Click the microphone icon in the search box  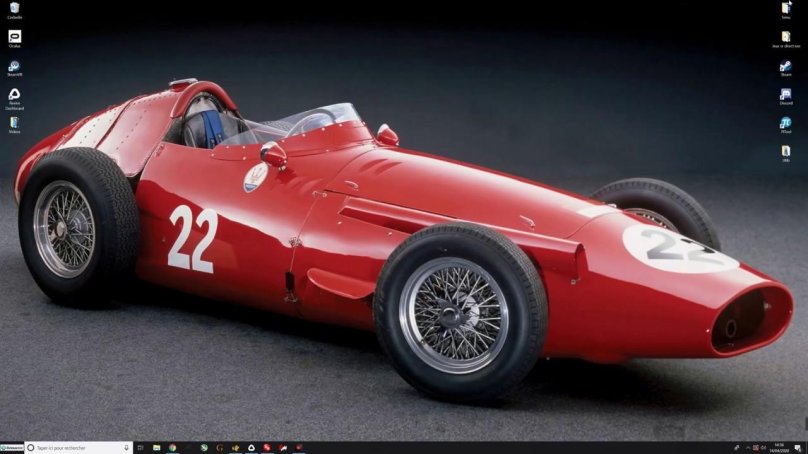coord(126,448)
